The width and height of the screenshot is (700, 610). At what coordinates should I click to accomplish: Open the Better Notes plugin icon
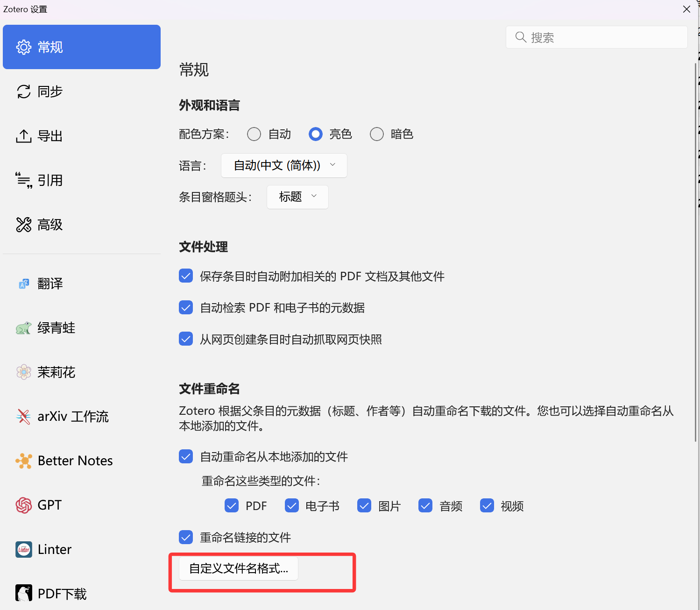click(24, 461)
